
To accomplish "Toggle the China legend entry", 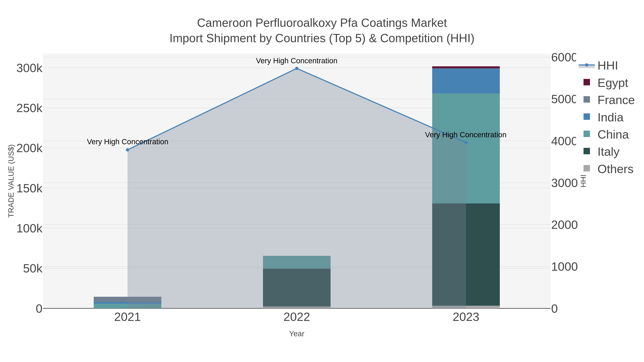I will pyautogui.click(x=606, y=134).
